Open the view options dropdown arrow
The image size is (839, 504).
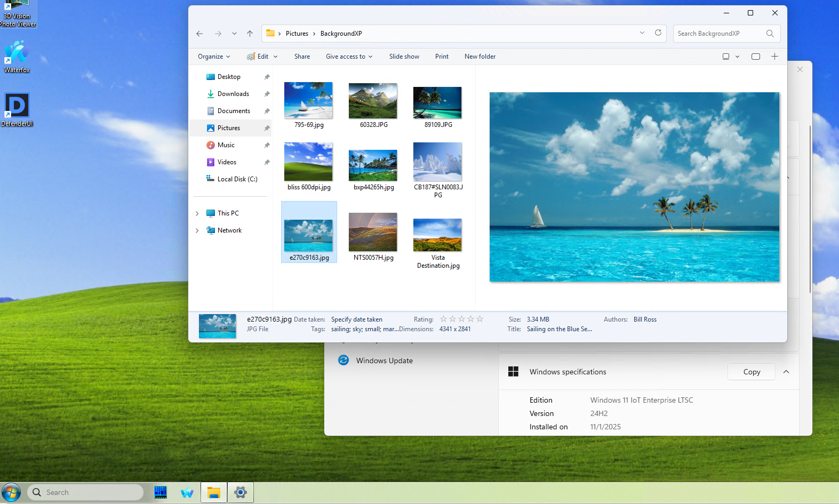point(738,57)
